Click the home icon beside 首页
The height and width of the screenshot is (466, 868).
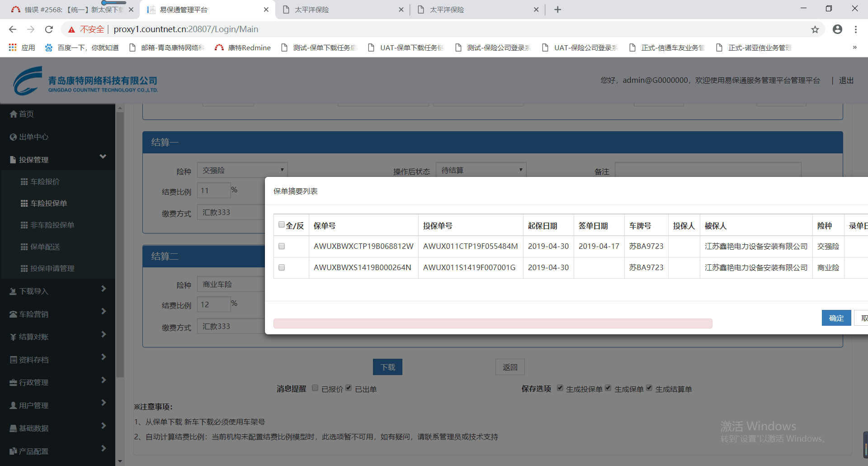click(x=13, y=114)
